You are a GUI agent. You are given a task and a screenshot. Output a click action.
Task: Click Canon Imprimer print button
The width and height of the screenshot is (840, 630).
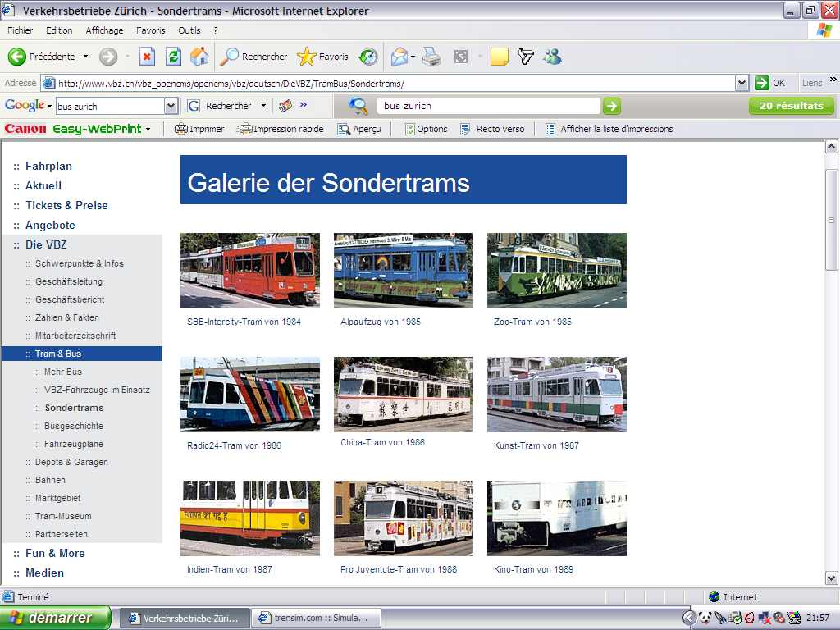point(199,129)
